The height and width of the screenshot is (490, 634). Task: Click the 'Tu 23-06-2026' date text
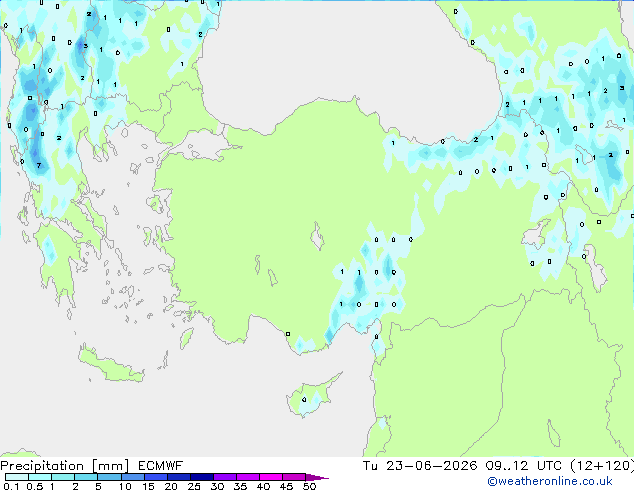click(x=420, y=466)
